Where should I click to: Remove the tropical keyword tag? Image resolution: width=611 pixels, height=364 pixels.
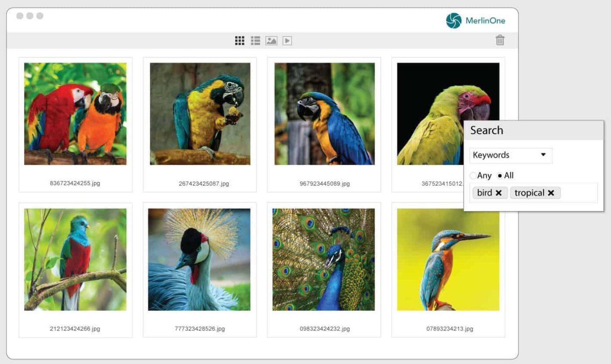(551, 193)
